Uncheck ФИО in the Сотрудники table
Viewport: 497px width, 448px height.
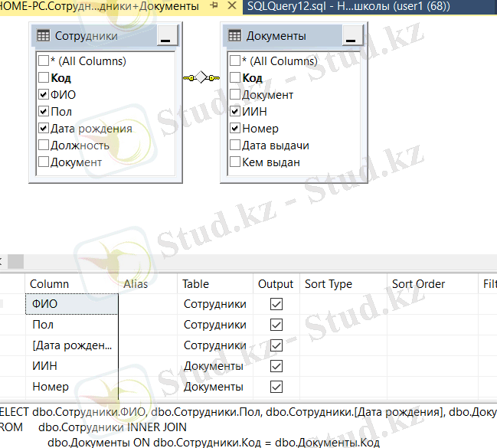[44, 94]
